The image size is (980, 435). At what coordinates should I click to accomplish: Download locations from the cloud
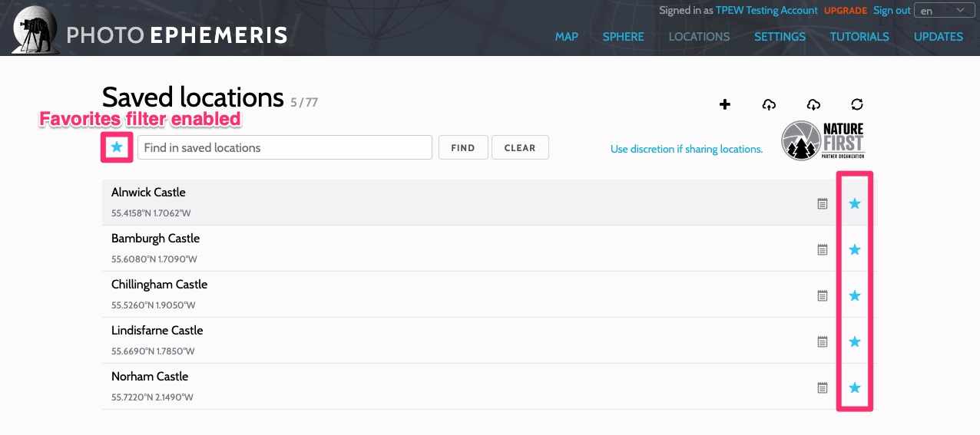click(x=813, y=104)
